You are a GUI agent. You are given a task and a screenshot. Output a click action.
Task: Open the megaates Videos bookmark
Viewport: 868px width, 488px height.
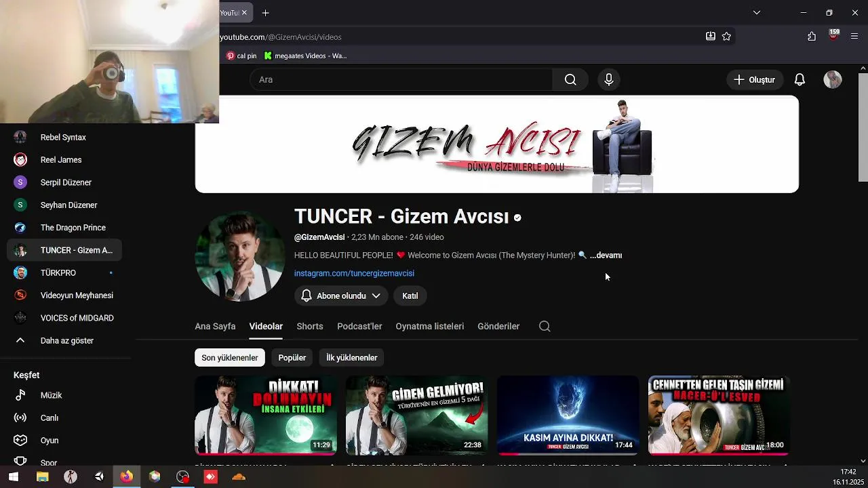306,56
